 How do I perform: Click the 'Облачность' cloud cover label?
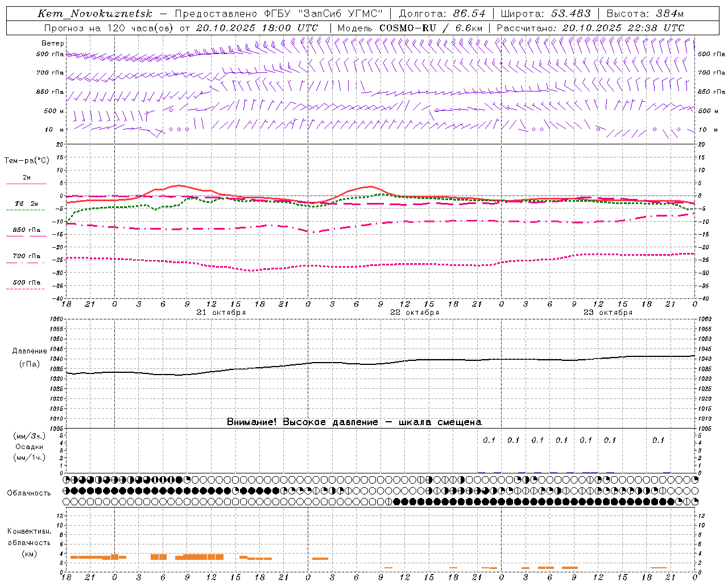(x=29, y=493)
